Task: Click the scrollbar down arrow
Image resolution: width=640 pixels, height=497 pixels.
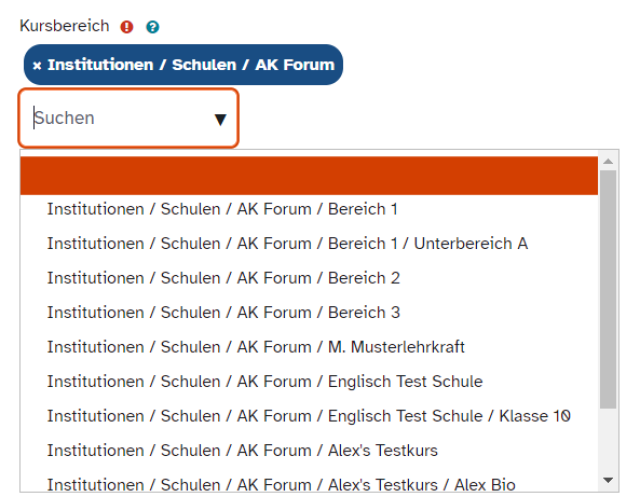Action: 608,481
